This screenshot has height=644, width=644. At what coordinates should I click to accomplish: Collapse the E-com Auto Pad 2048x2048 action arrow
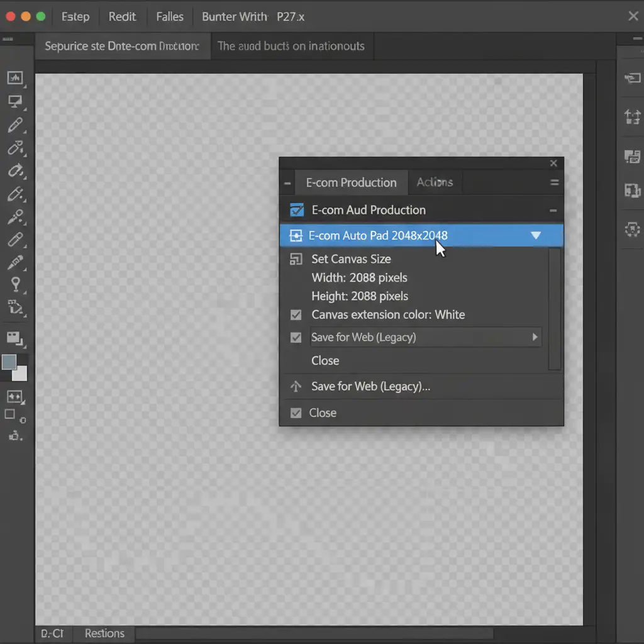tap(536, 236)
